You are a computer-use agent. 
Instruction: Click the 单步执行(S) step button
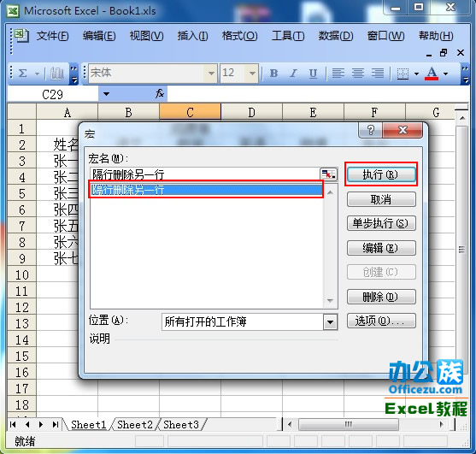tap(381, 223)
